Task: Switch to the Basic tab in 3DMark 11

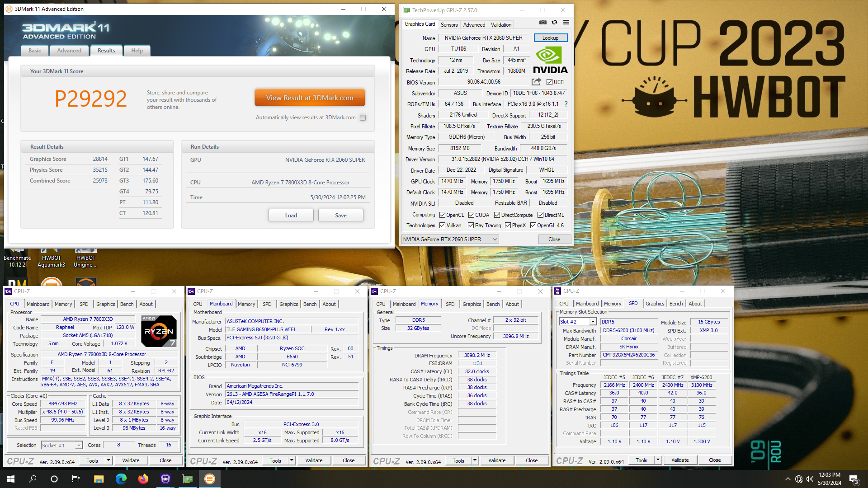Action: pos(35,51)
